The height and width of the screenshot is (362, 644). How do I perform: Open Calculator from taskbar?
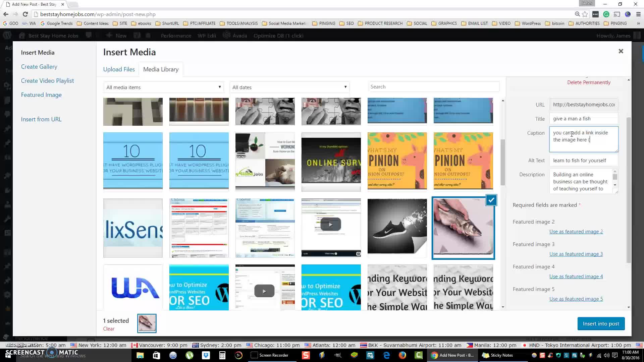[x=222, y=355]
